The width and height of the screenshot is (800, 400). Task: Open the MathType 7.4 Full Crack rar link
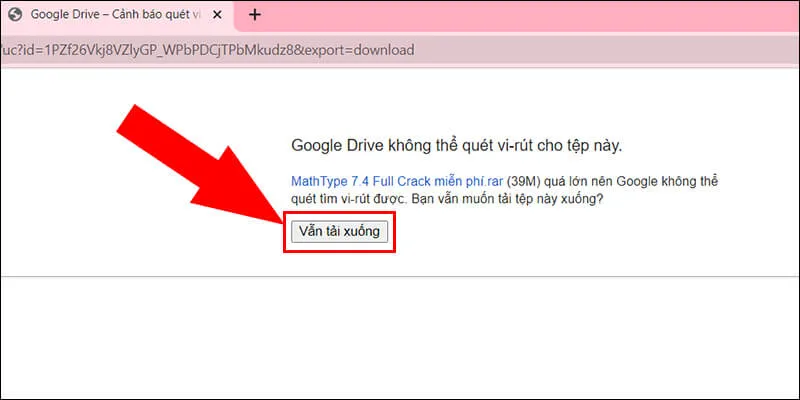click(x=397, y=181)
